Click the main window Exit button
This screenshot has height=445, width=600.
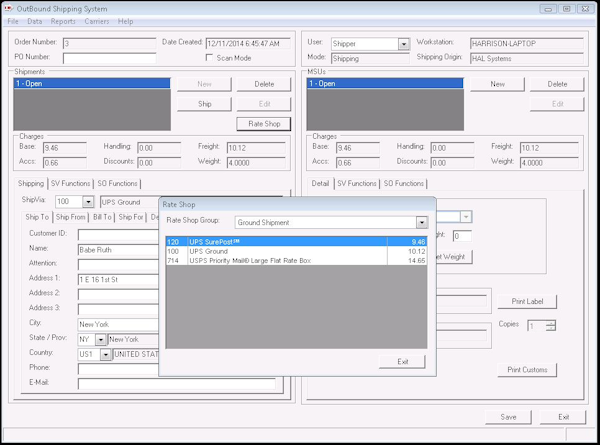click(563, 417)
